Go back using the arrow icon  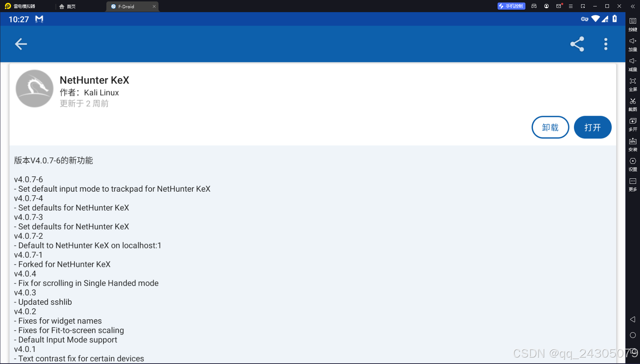(21, 44)
